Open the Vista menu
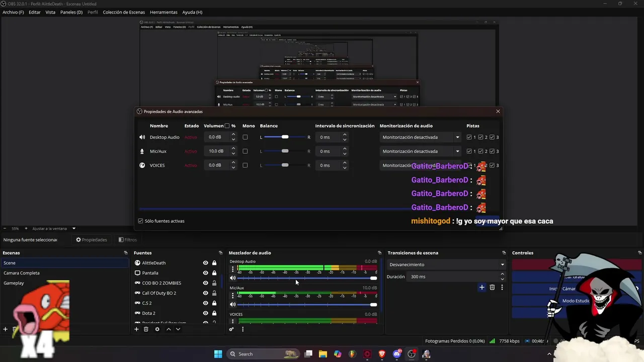644x362 pixels. [x=50, y=12]
